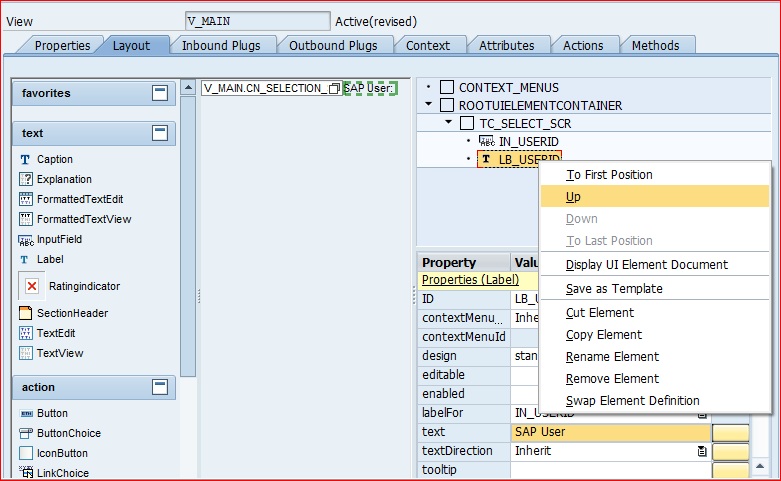
Task: Collapse the text palette group
Action: click(160, 133)
